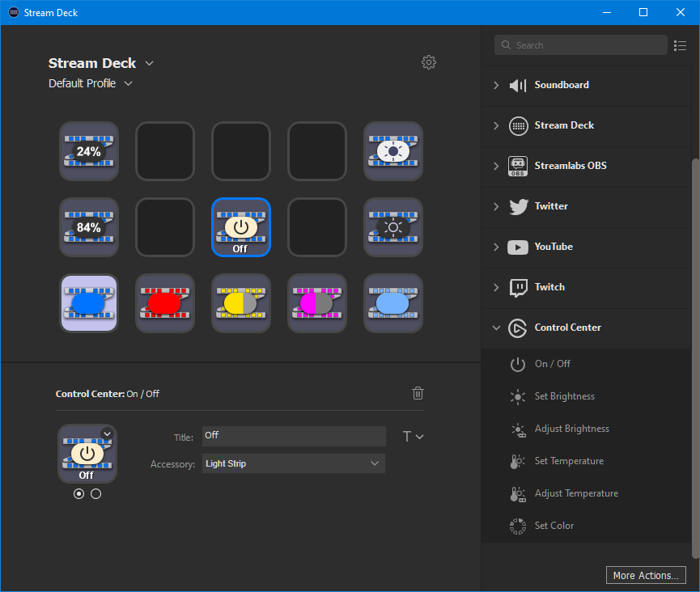Screen dimensions: 700x592
Task: Select empty key beside the 84% key
Action: 165,227
